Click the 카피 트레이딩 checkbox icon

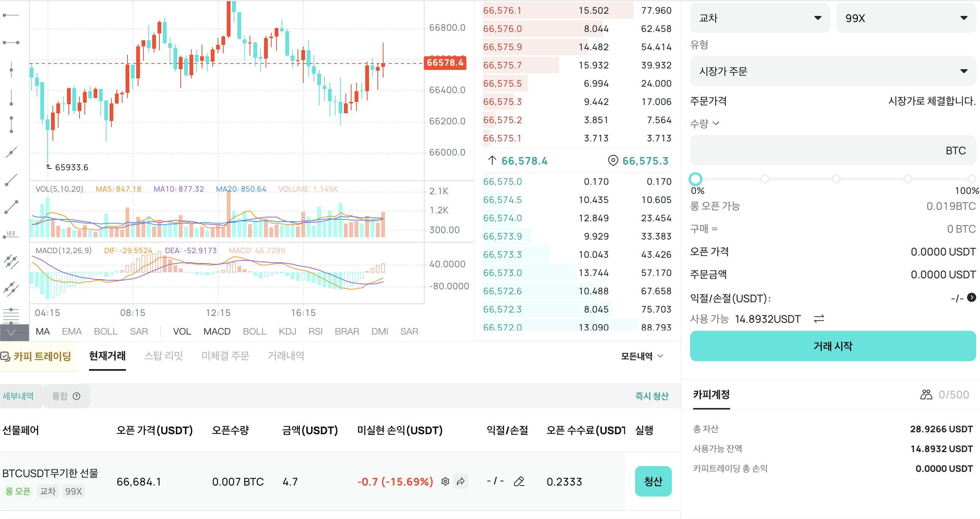[5, 356]
